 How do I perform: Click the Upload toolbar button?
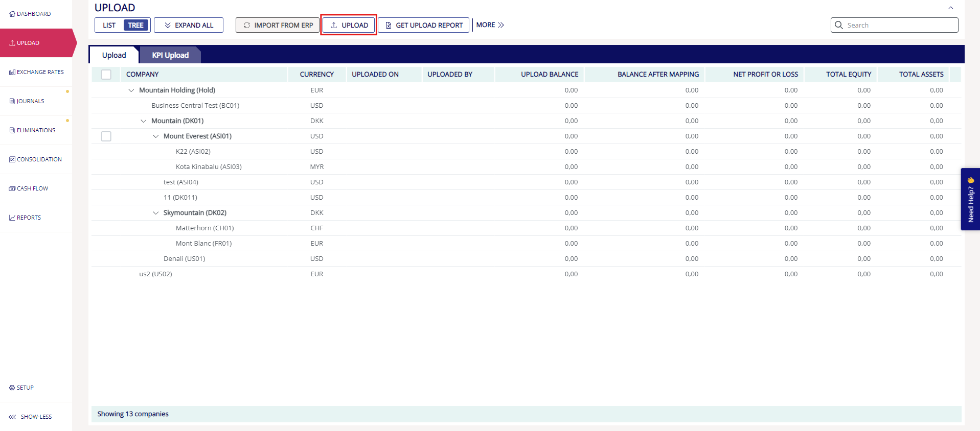[x=349, y=25]
